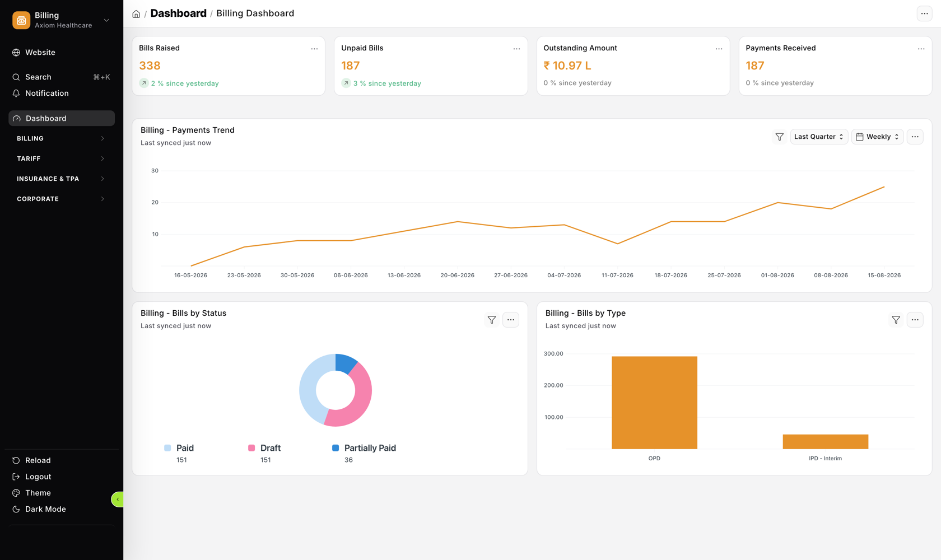Image resolution: width=941 pixels, height=560 pixels.
Task: Click the IPD - Interim bar
Action: coord(825,442)
